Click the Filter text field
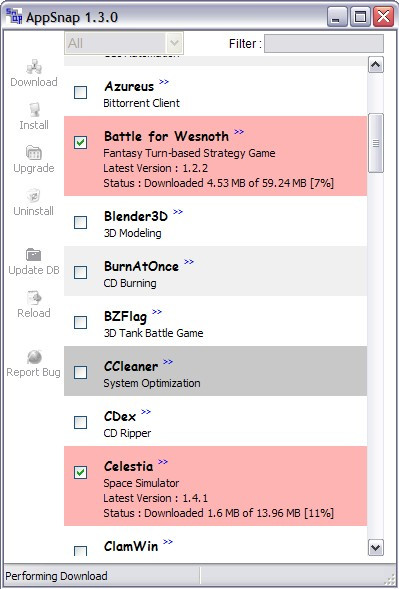 [324, 44]
